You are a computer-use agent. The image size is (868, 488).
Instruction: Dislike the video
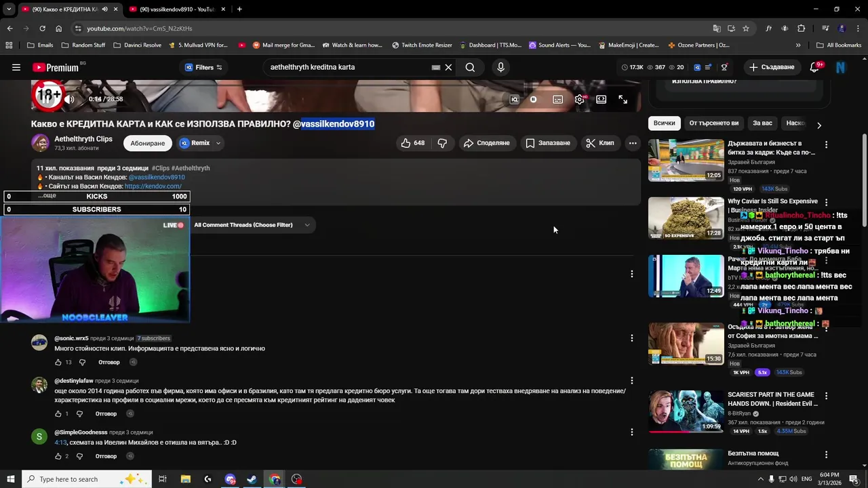442,143
